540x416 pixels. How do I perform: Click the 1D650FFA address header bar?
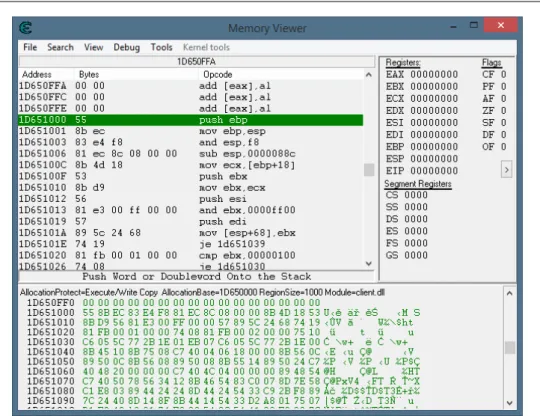[197, 62]
